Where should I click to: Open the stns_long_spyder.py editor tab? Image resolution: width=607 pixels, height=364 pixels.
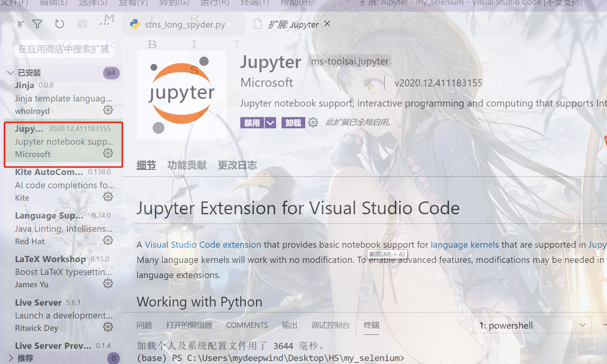point(184,24)
